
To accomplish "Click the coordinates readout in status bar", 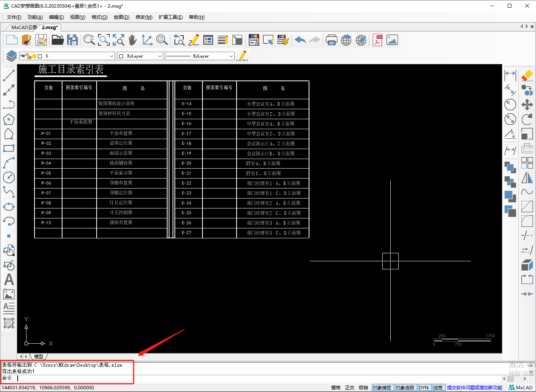I will coord(48,388).
